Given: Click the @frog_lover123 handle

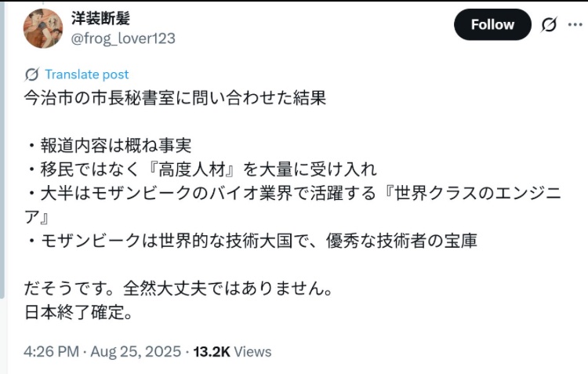Looking at the screenshot, I should point(123,38).
